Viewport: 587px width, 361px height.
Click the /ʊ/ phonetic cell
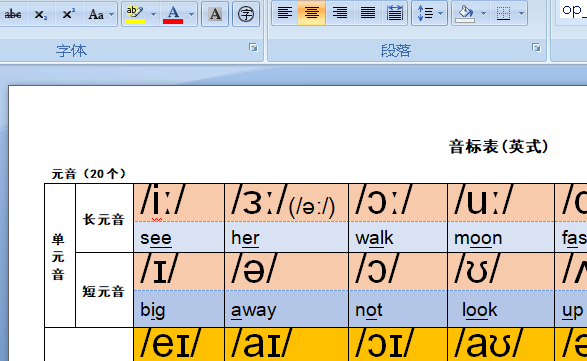(x=501, y=271)
